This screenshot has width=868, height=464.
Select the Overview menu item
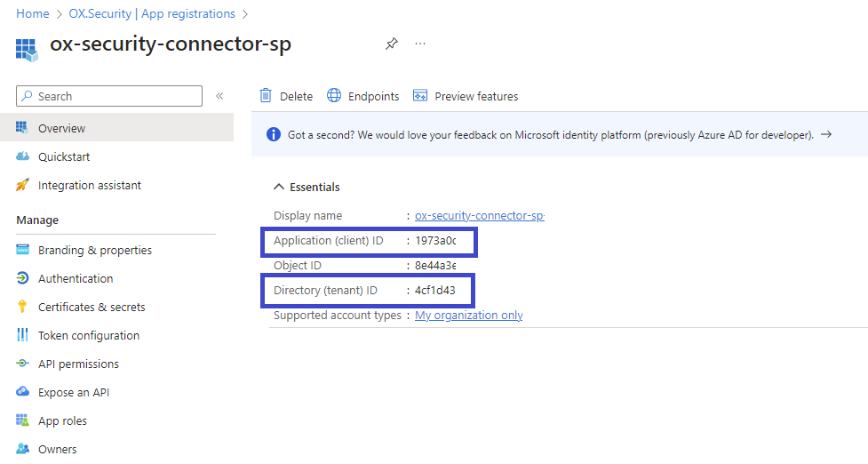click(x=61, y=128)
